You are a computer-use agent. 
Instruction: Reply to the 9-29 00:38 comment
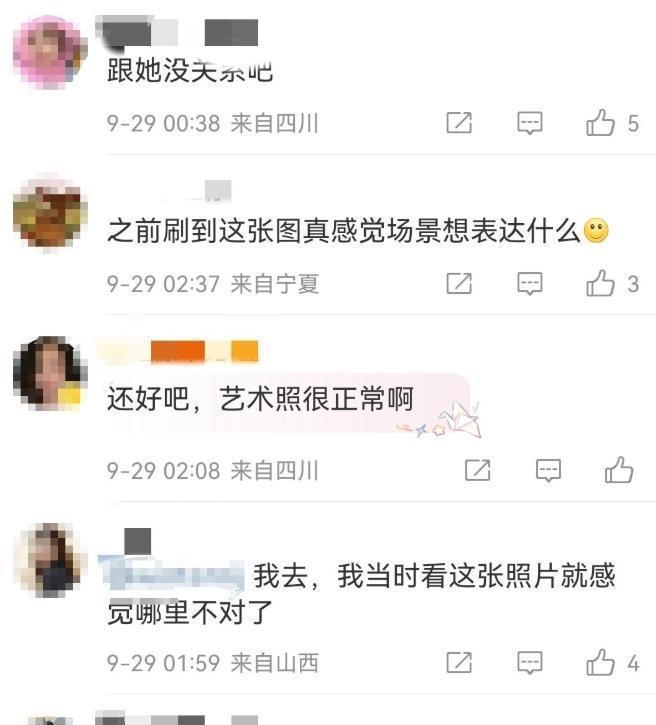[x=529, y=123]
